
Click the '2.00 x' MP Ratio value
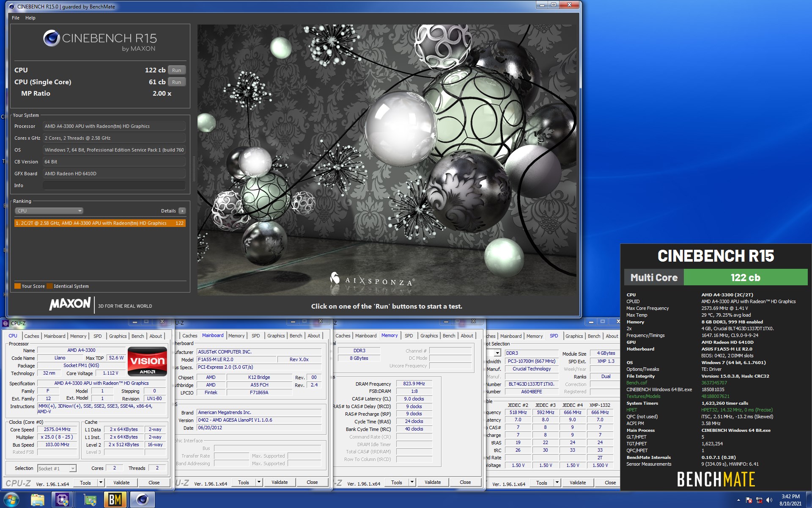(162, 94)
